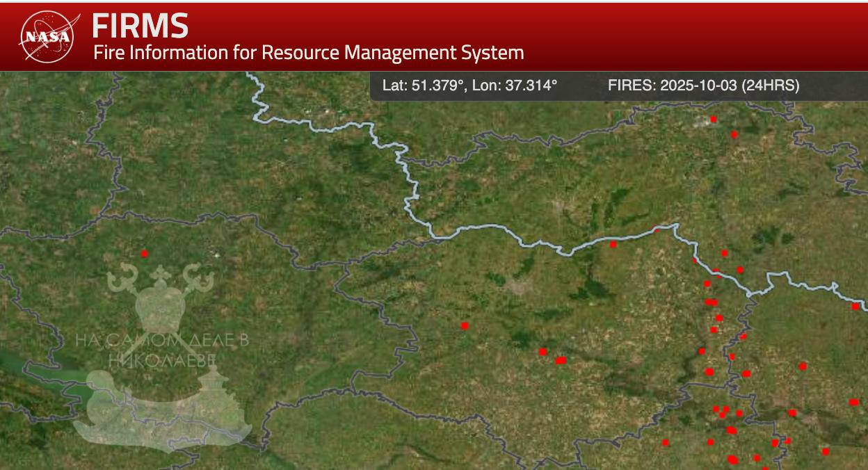Click the second hotspot southeast of the topmost one
Viewport: 868px width, 470px height.
tap(734, 134)
